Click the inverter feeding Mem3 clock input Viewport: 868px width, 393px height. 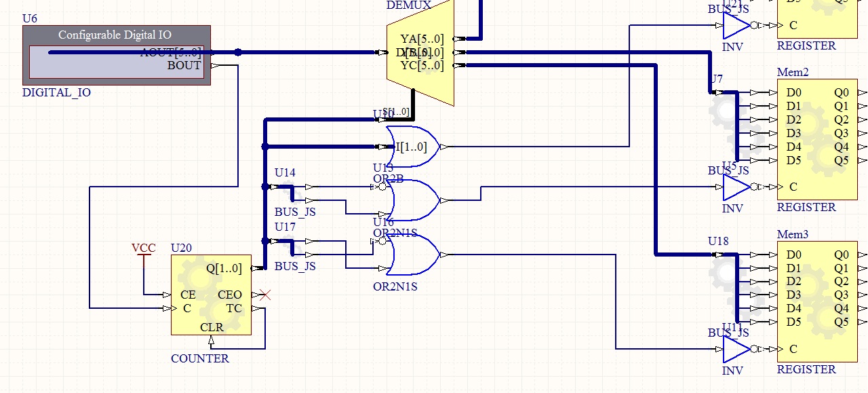pyautogui.click(x=736, y=350)
